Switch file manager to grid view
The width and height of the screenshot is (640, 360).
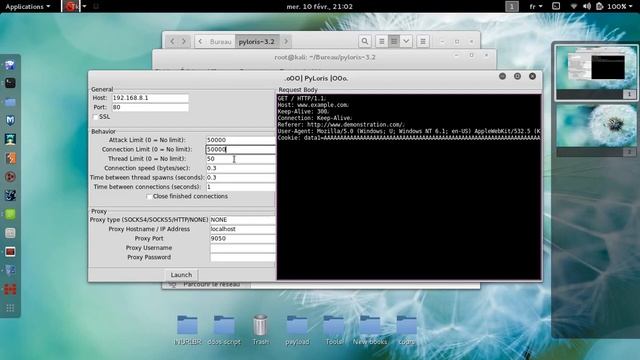tap(394, 41)
